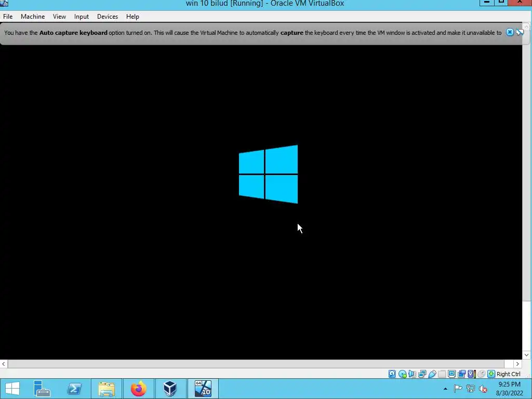Click the video recording status icon

click(461, 374)
